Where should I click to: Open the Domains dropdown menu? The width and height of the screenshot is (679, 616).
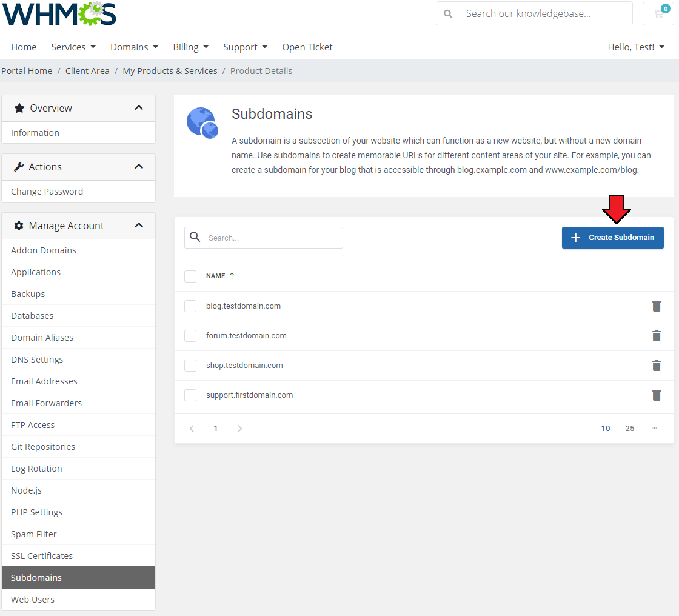click(134, 47)
